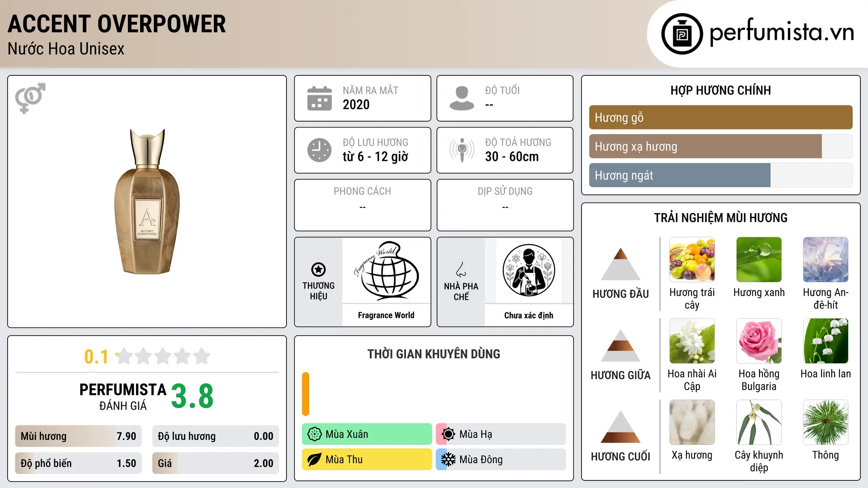The width and height of the screenshot is (868, 488).
Task: Click the DỊP SỬ DỤNG card heading
Action: tap(505, 191)
